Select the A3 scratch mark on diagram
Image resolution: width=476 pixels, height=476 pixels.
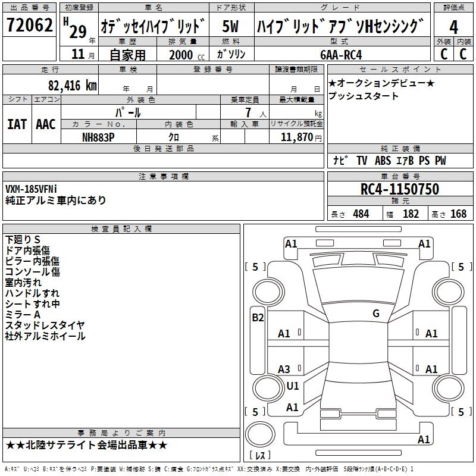click(x=284, y=369)
